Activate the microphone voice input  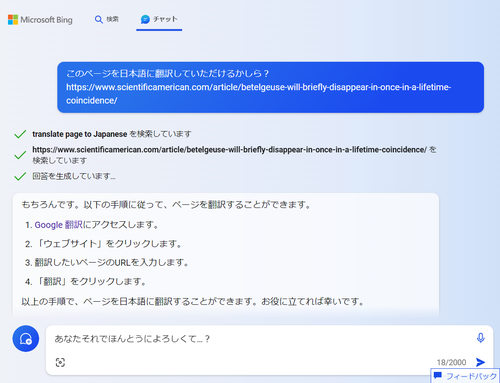point(480,338)
